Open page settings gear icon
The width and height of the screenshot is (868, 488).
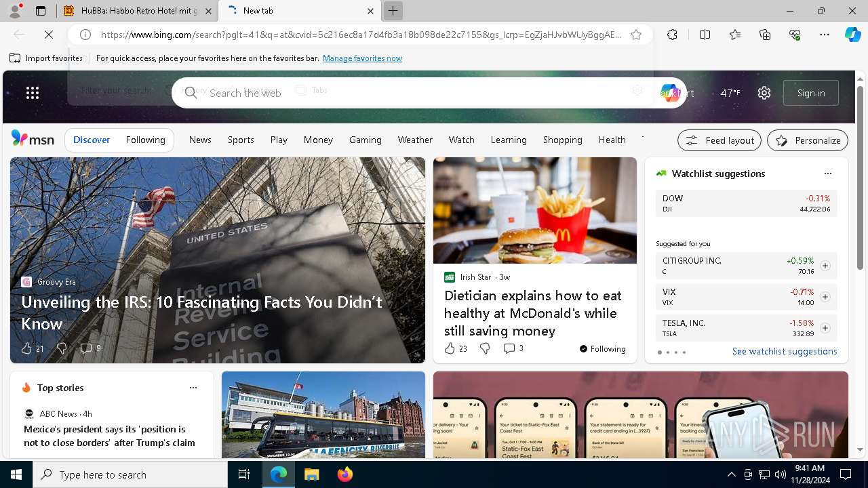tap(764, 93)
